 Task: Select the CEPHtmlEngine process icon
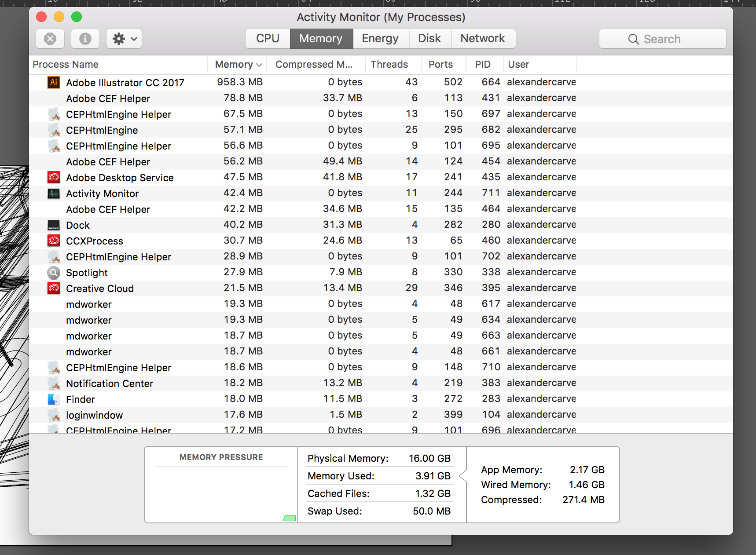pyautogui.click(x=54, y=130)
